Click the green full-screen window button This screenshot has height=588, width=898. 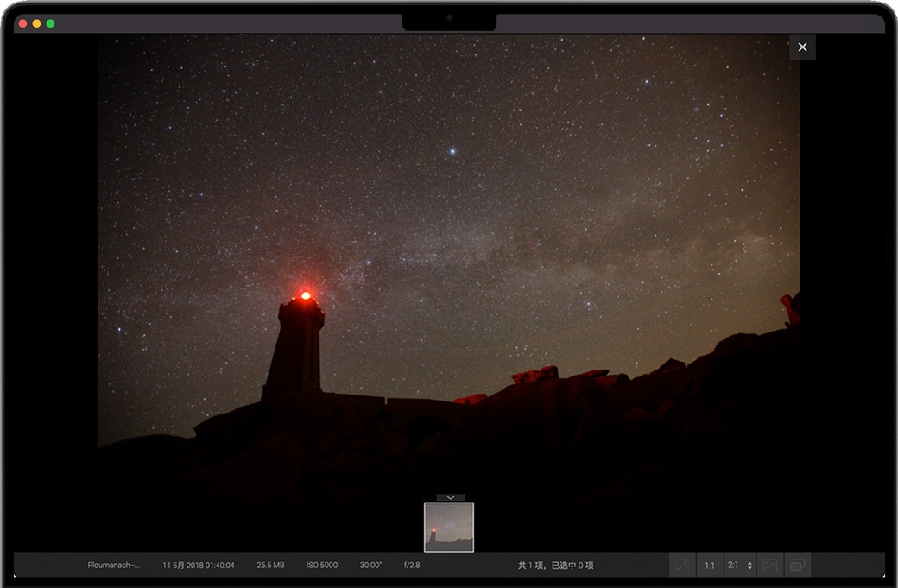(50, 23)
